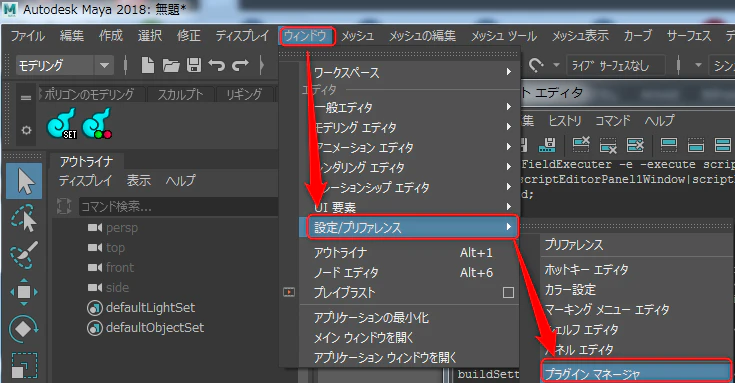Open the ライブ サーフェスなし field
Viewport: 735px width, 383px height.
click(615, 66)
